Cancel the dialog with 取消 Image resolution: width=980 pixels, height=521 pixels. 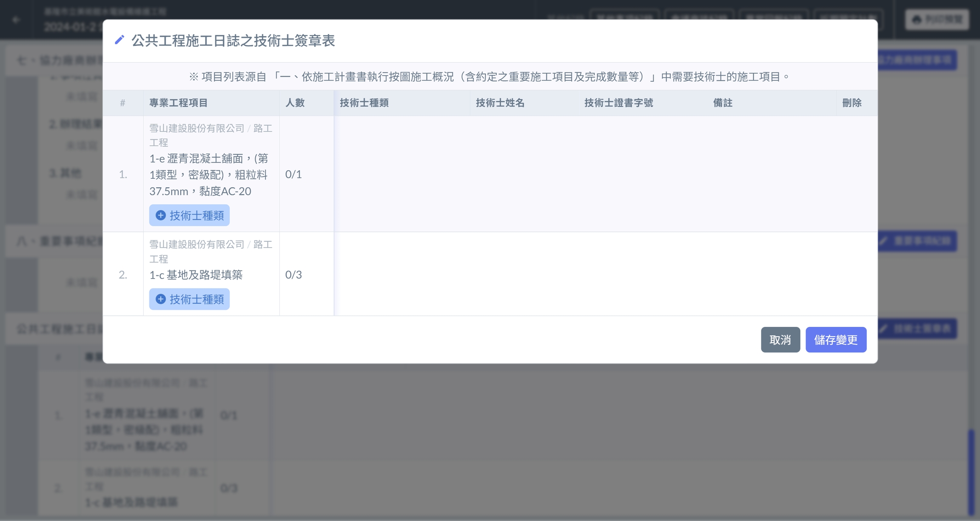point(780,340)
